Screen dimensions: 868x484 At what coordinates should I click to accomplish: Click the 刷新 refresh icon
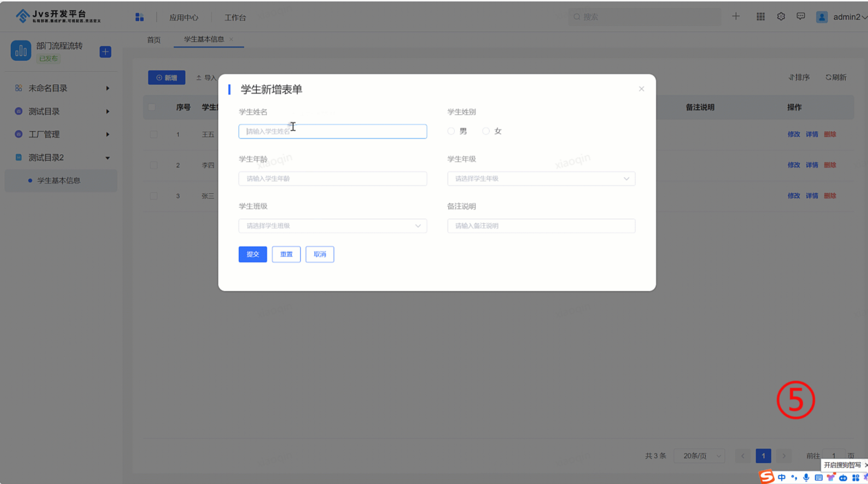pos(835,77)
